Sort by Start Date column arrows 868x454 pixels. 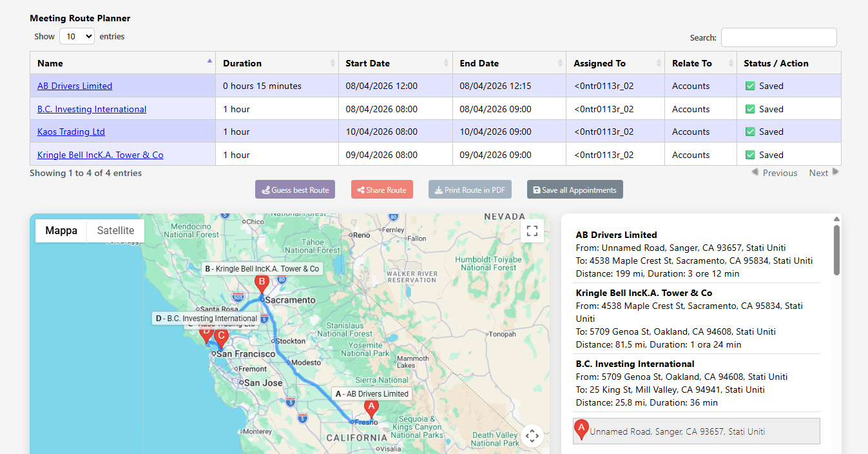446,63
